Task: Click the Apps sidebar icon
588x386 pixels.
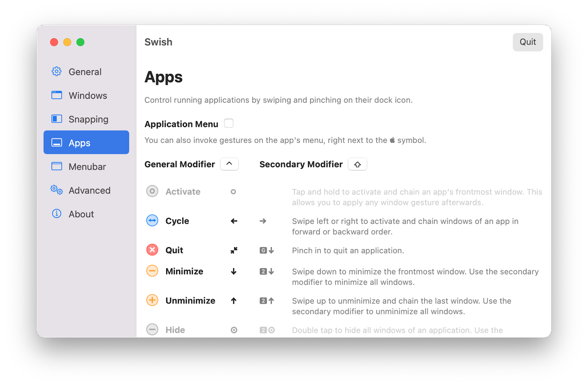Action: coord(57,143)
